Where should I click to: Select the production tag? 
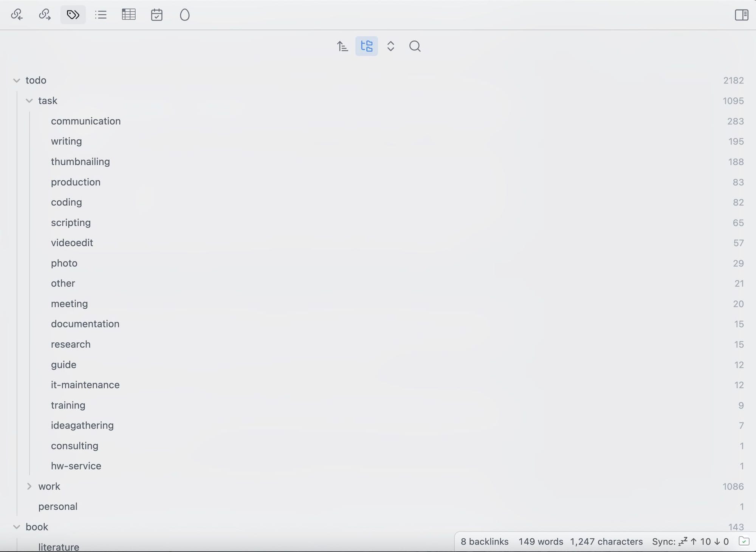76,182
